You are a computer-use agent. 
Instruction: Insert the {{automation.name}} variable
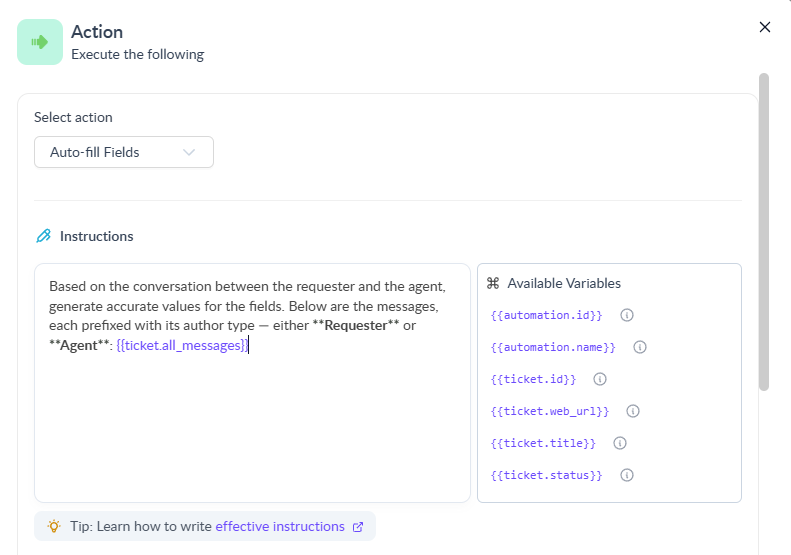553,347
